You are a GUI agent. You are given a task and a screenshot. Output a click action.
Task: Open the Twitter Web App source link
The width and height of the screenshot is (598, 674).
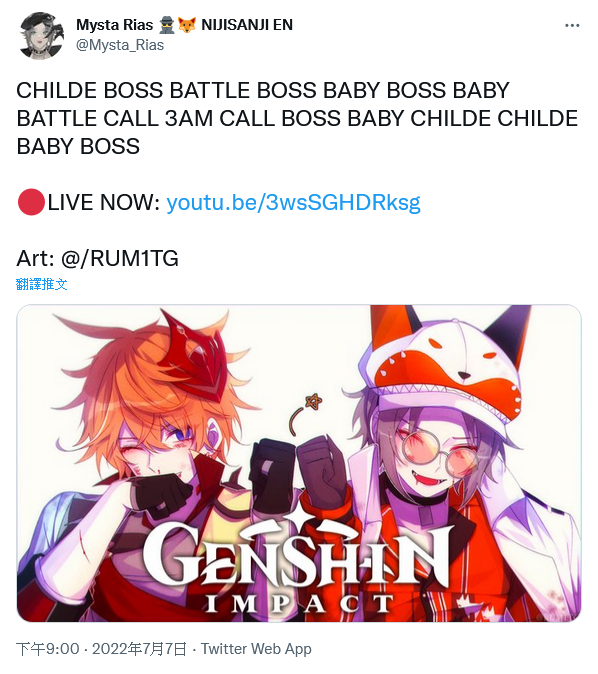tap(256, 649)
